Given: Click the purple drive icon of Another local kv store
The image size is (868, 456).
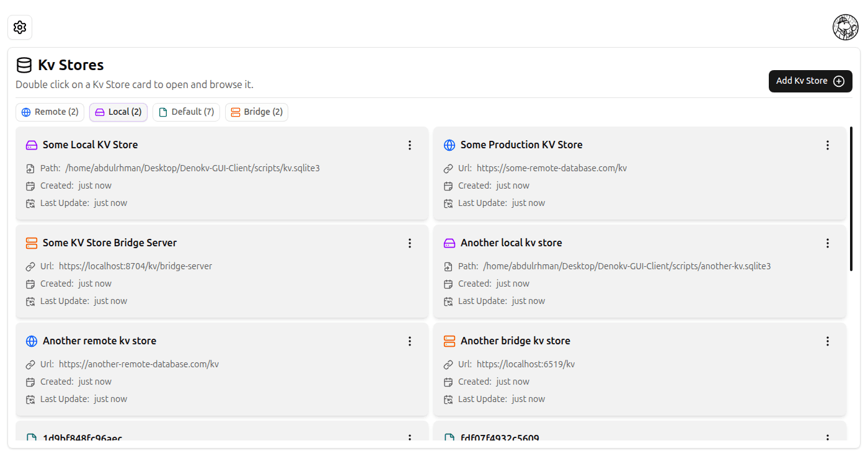Looking at the screenshot, I should pos(449,243).
